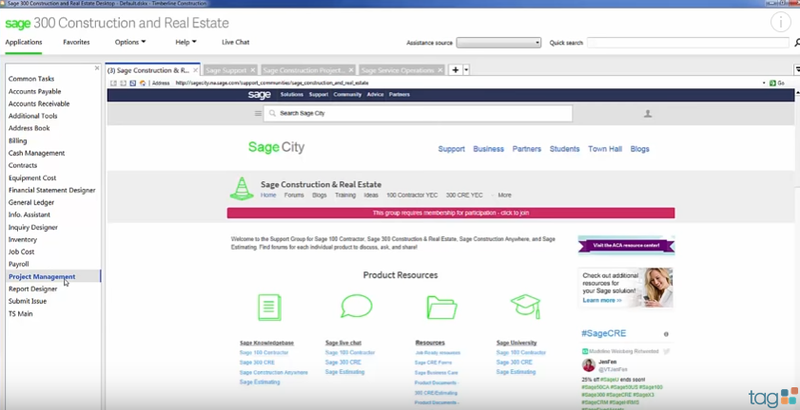Screen dimensions: 800x410
Task: Close the Sage Construction & R... tab
Action: [195, 70]
